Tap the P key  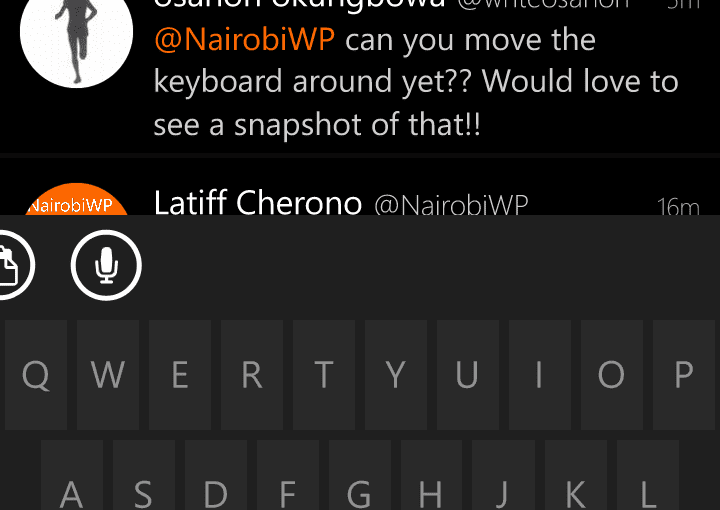pos(684,375)
